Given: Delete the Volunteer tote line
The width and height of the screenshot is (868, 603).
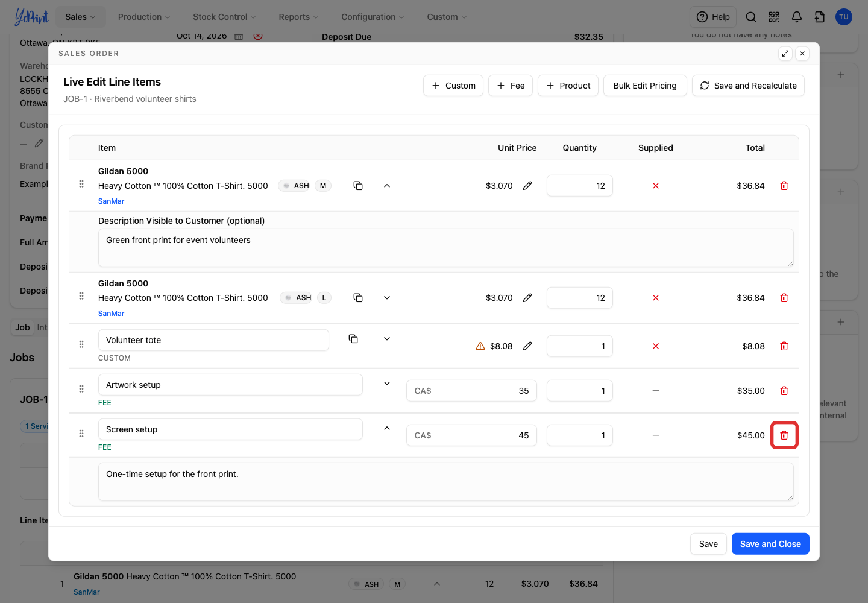Looking at the screenshot, I should tap(784, 346).
